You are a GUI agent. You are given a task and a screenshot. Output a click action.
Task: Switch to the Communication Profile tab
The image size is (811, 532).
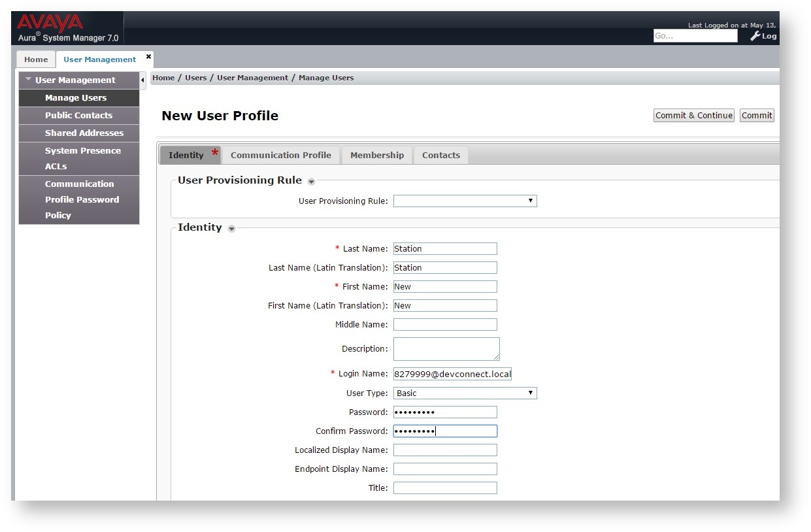(280, 156)
